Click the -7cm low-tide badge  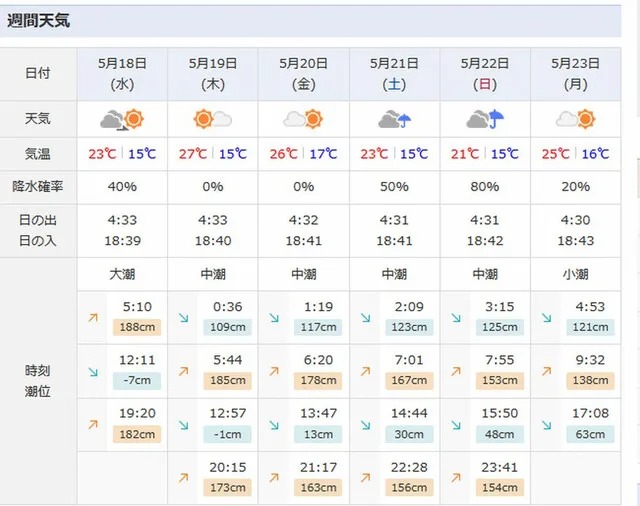(x=137, y=380)
